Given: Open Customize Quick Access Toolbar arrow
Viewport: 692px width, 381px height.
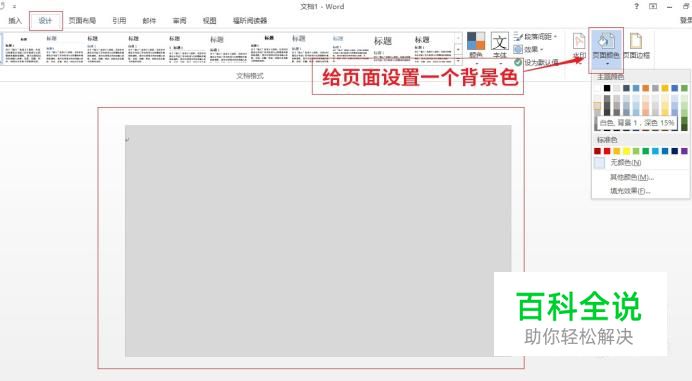Looking at the screenshot, I should tap(14, 7).
